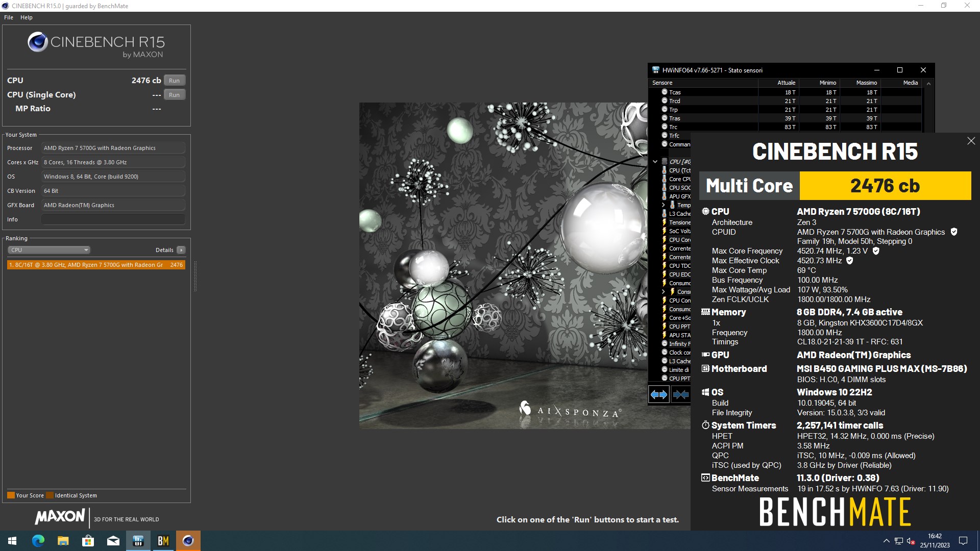Click the CPU SOC thermometer icon
This screenshot has height=551, width=980.
pyautogui.click(x=664, y=188)
